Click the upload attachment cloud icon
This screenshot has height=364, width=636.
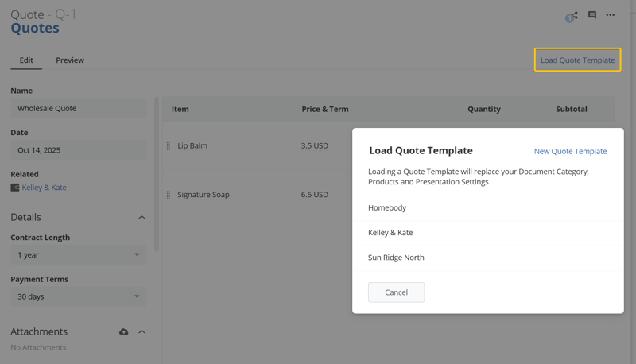pos(124,331)
